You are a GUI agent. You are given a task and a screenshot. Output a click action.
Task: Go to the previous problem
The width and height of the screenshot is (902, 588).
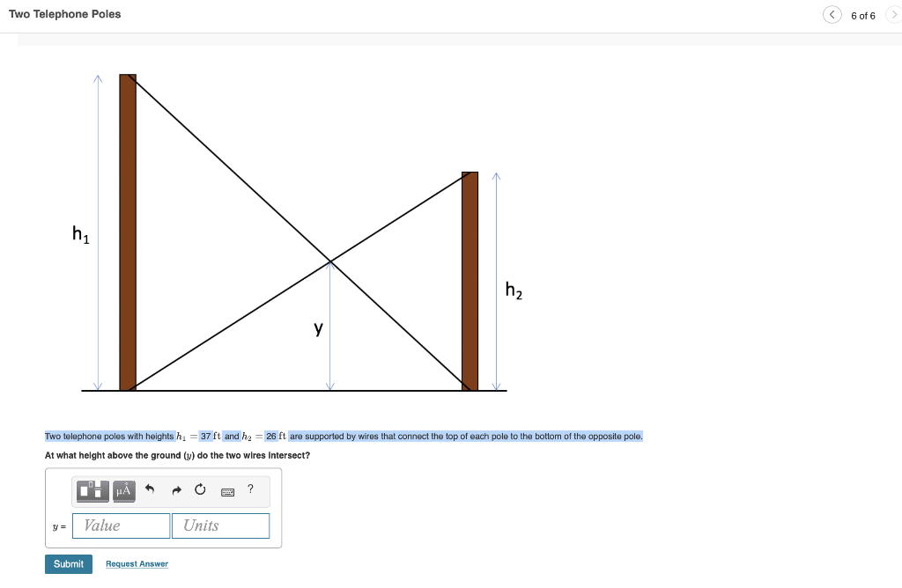click(x=832, y=15)
